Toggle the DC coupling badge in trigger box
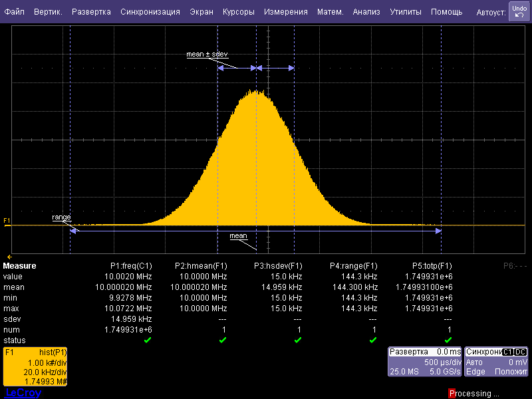532x399 pixels. pos(520,351)
